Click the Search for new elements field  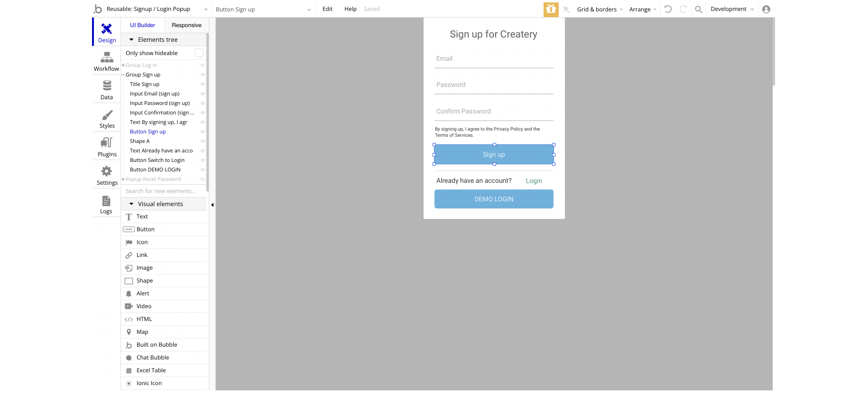coord(164,191)
